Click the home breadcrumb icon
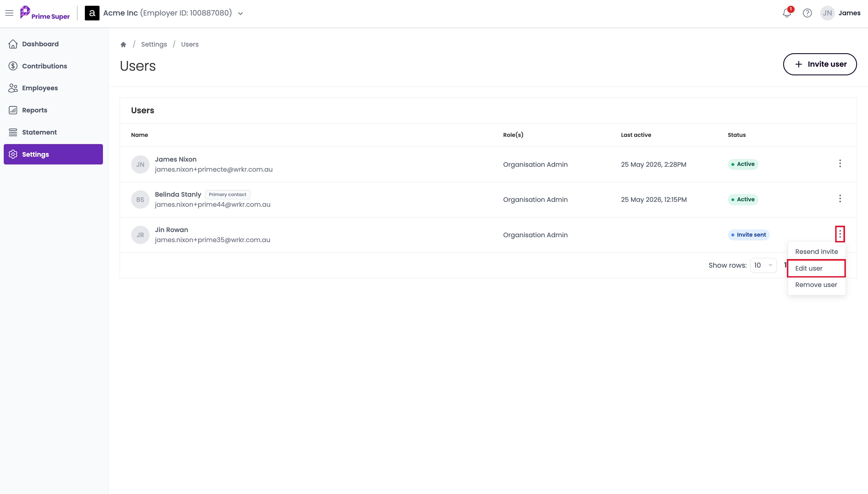 tap(123, 45)
